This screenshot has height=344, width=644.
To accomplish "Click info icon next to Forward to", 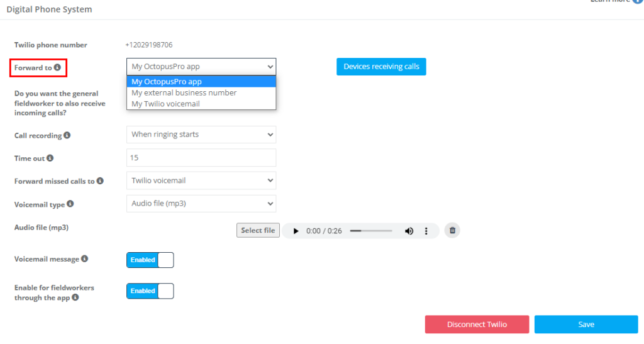I will (57, 67).
